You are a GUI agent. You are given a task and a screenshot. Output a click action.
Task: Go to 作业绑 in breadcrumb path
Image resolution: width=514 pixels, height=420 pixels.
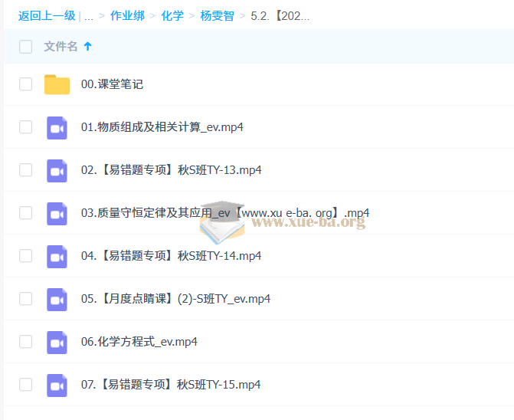(126, 15)
